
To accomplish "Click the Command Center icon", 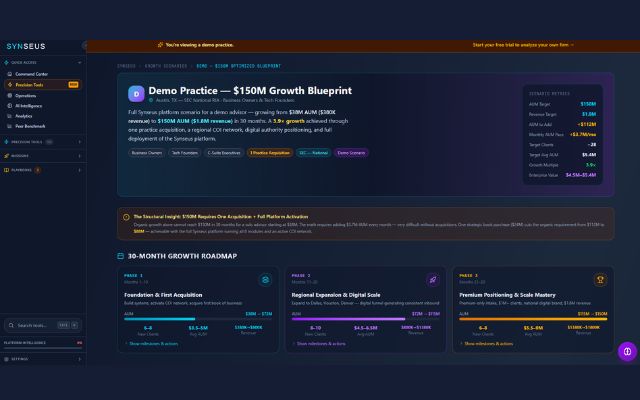I will [10, 74].
